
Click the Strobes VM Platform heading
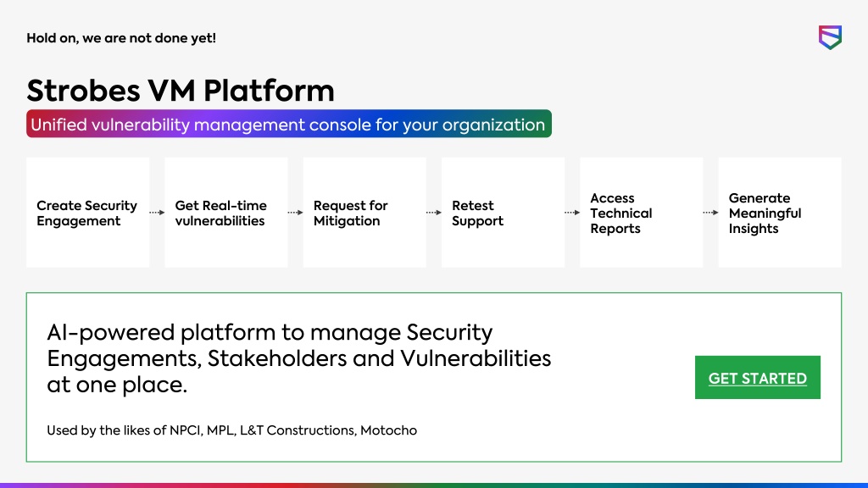click(181, 90)
